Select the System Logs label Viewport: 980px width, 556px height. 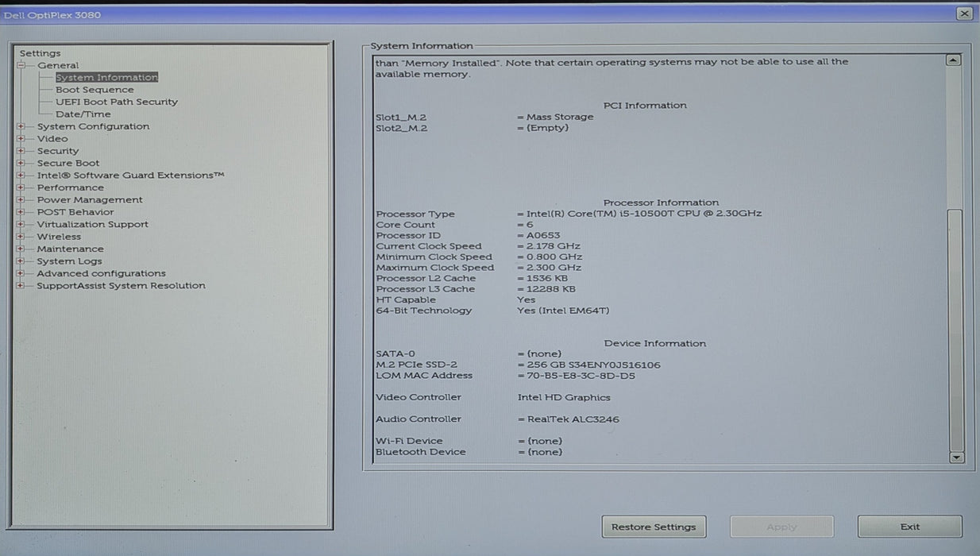69,261
